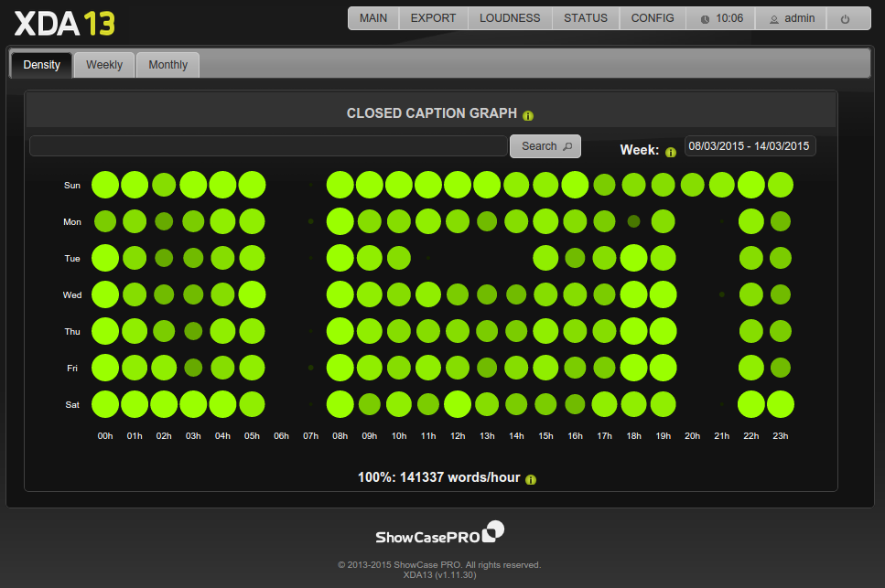
Task: Focus the caption search text field
Action: pos(268,146)
